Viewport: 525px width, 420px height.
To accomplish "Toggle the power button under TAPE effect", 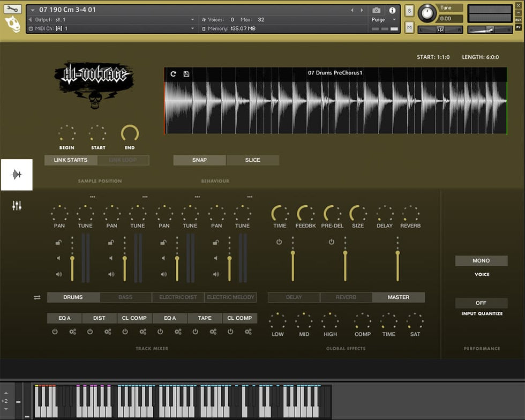I will click(195, 332).
